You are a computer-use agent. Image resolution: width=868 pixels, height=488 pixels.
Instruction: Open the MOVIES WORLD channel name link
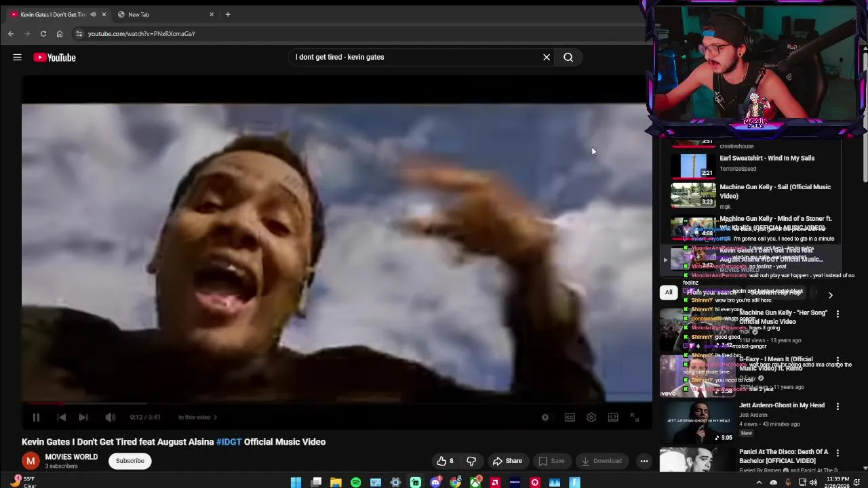tap(71, 457)
